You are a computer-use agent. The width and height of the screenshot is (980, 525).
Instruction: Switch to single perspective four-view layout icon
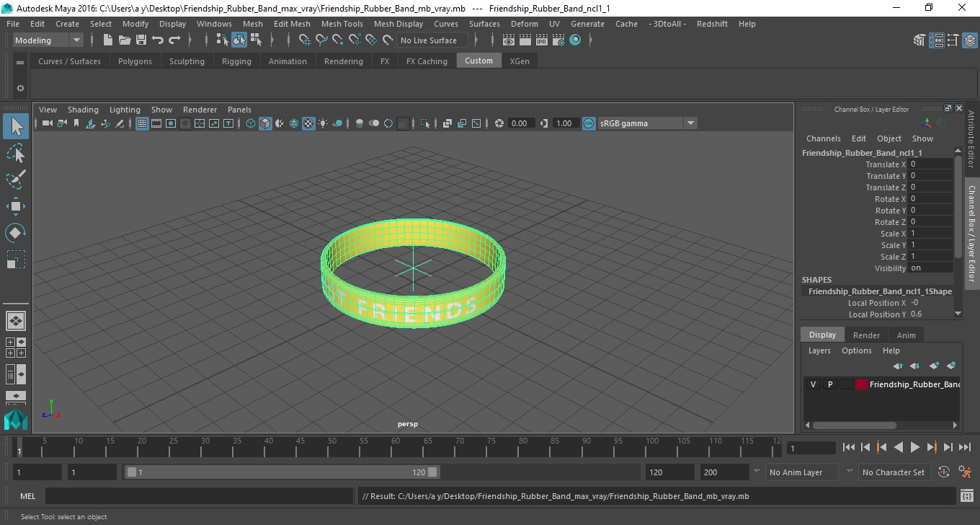(x=16, y=321)
